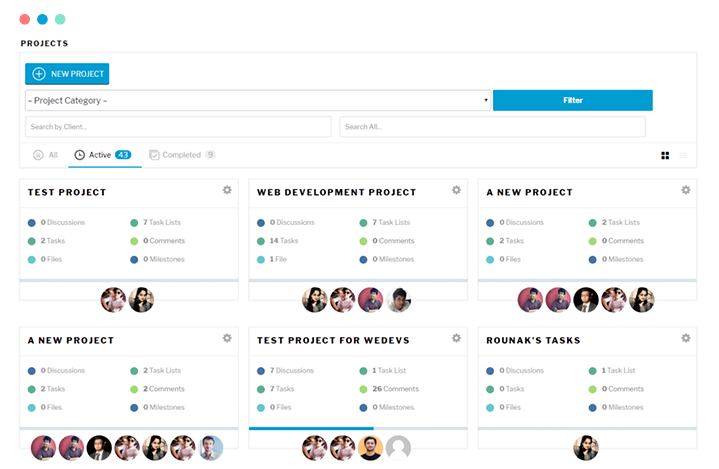This screenshot has height=469, width=719.
Task: Switch to the Completed projects tab
Action: pyautogui.click(x=182, y=155)
